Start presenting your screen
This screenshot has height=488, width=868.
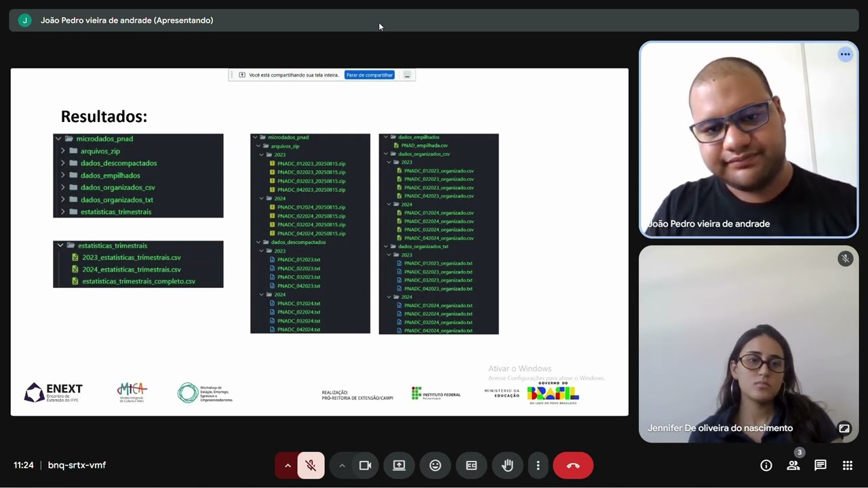399,465
